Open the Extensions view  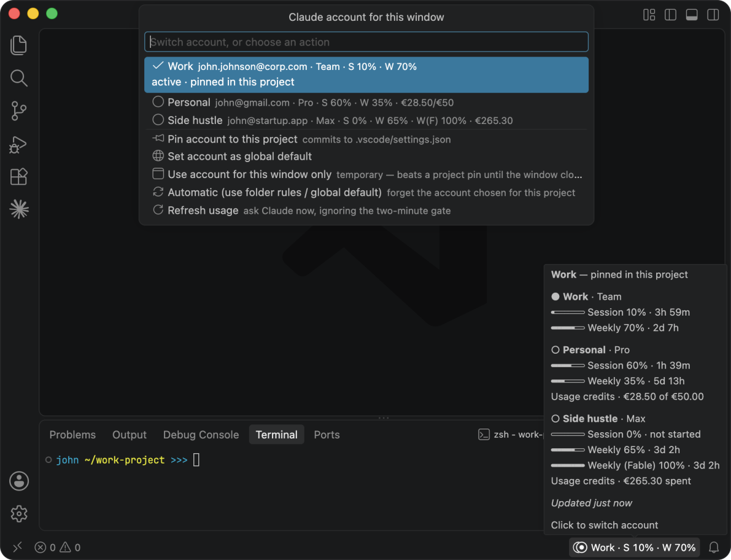tap(18, 177)
